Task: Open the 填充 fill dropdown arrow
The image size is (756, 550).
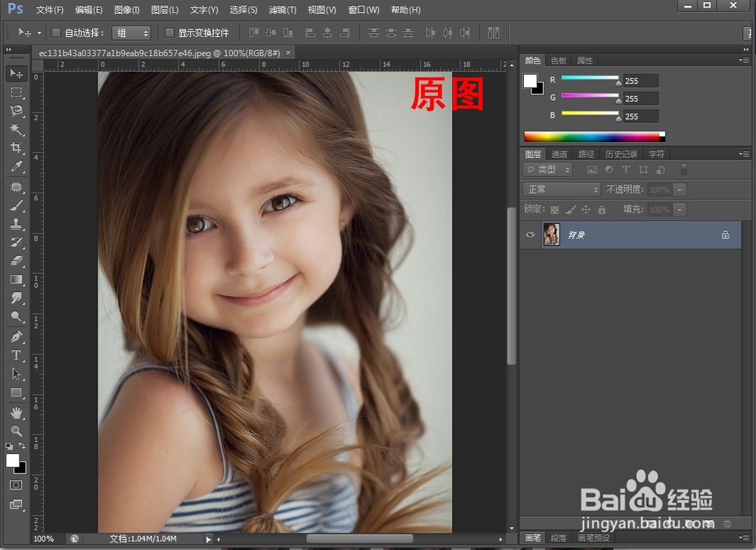Action: tap(680, 210)
